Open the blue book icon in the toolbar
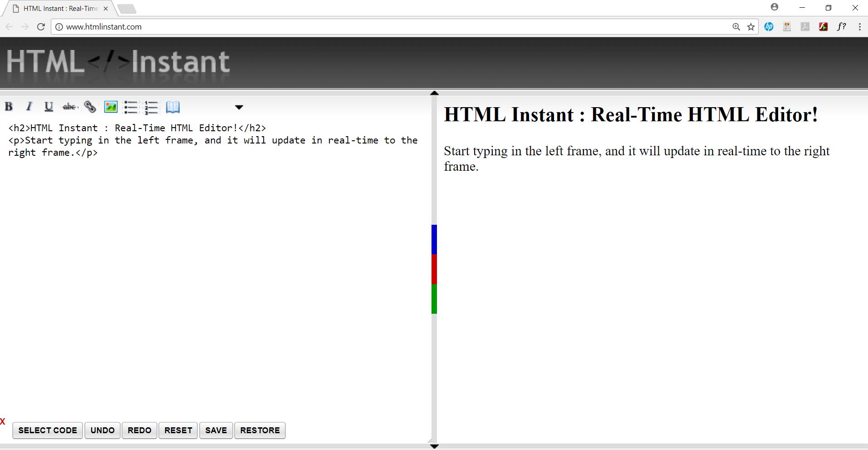Image resolution: width=868 pixels, height=450 pixels. 173,107
